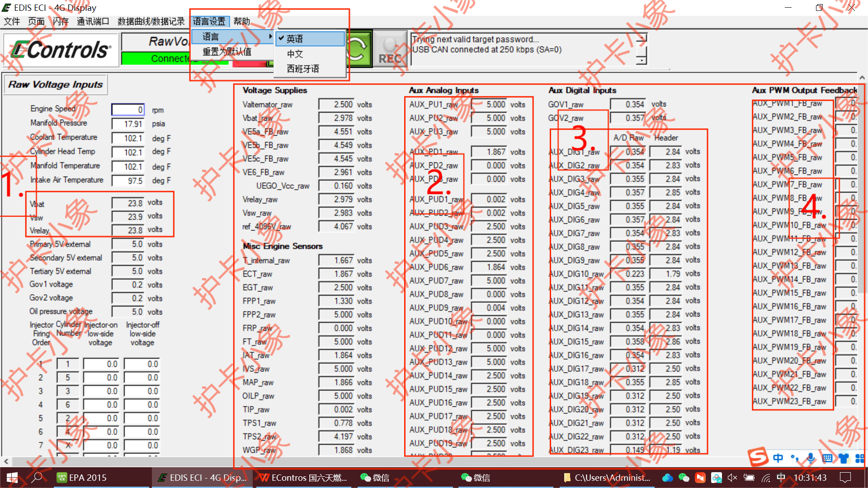Image resolution: width=868 pixels, height=488 pixels.
Task: Click the Engine Speed rpm field
Action: click(128, 110)
